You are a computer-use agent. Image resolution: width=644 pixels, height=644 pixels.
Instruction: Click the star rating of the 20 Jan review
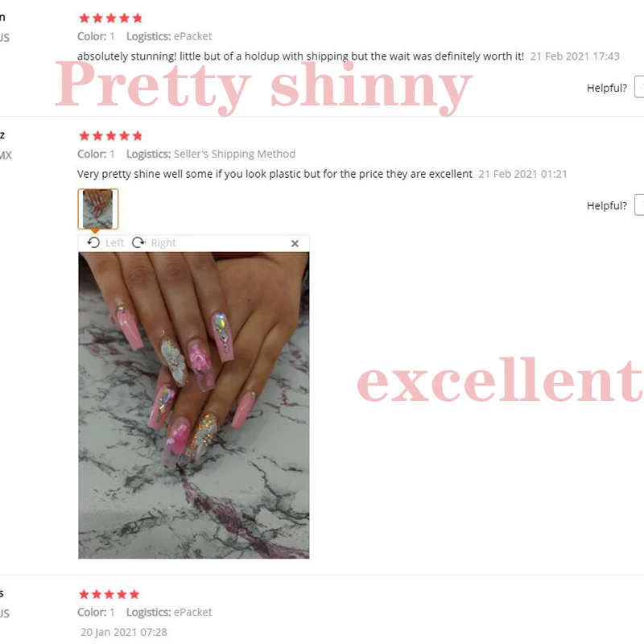[x=109, y=594]
